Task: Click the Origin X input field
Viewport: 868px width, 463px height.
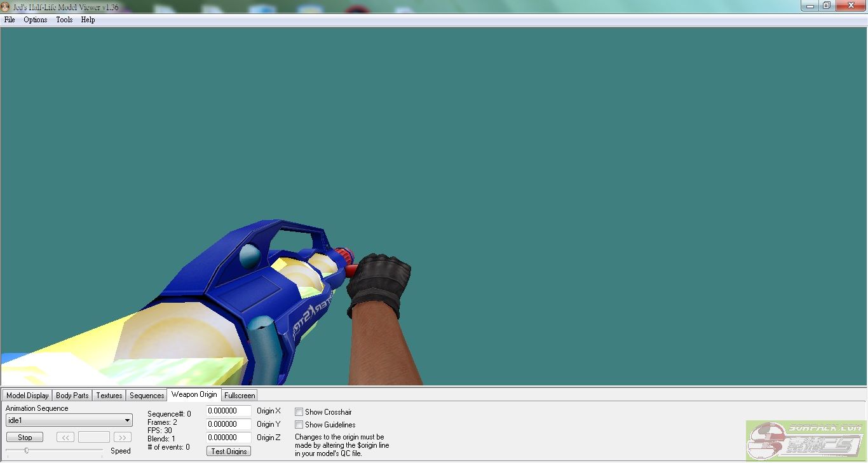Action: pos(228,411)
